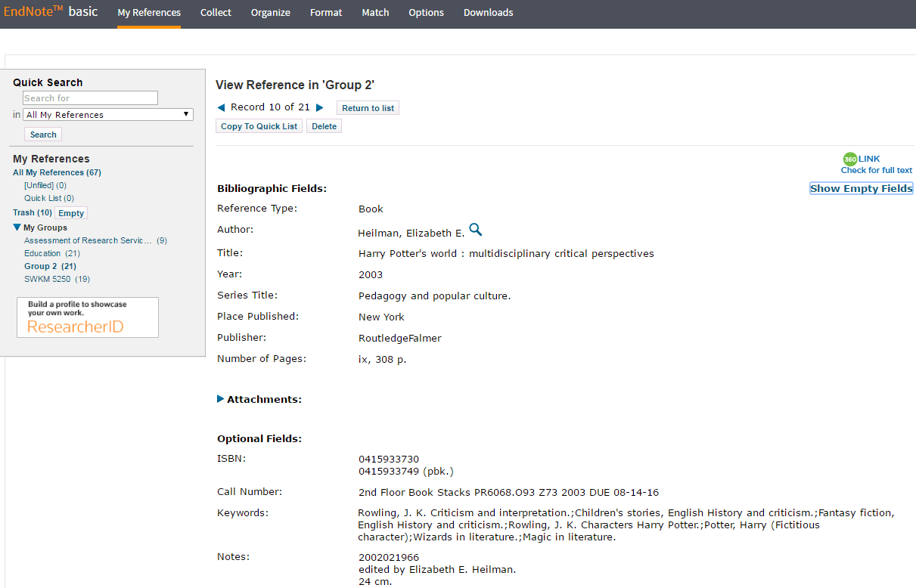The width and height of the screenshot is (916, 588).
Task: Click Show Empty Fields
Action: tap(861, 187)
